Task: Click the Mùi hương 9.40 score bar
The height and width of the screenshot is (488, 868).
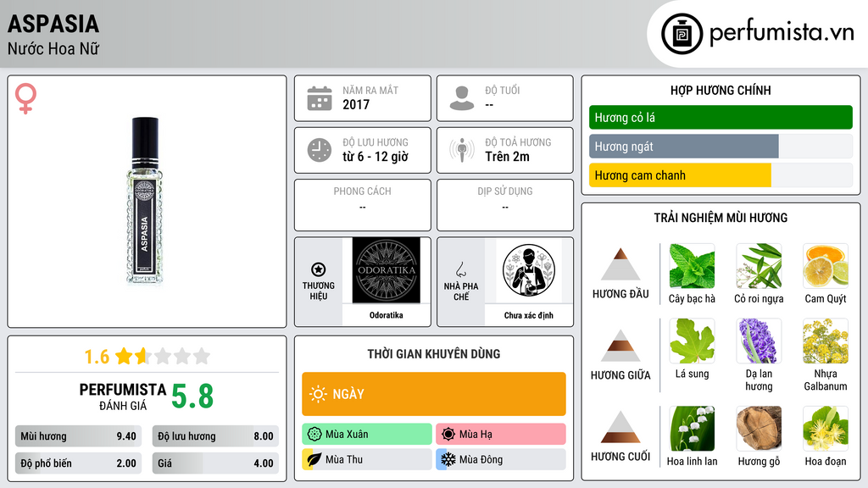Action: (x=79, y=436)
